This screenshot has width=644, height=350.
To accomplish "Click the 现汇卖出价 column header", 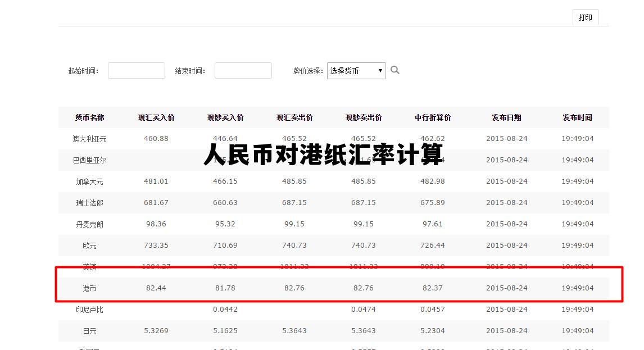I will coord(294,117).
